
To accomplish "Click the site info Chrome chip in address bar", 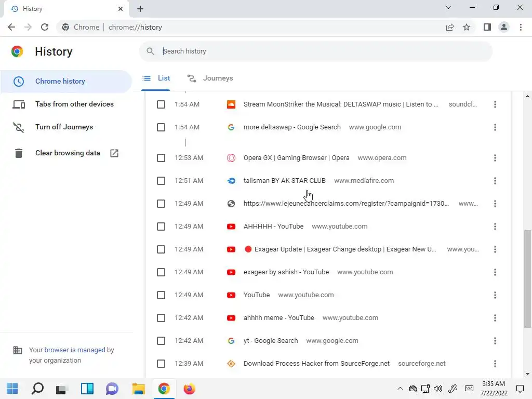I will pyautogui.click(x=81, y=27).
